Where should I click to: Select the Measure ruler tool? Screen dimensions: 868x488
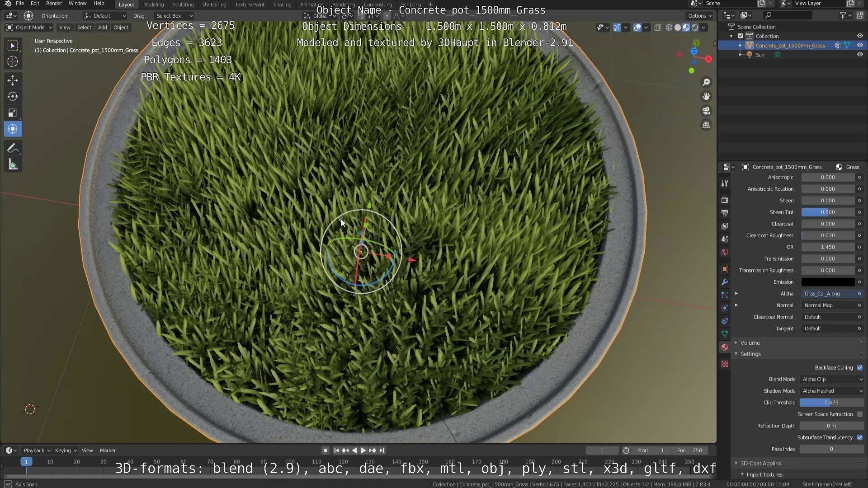[13, 164]
